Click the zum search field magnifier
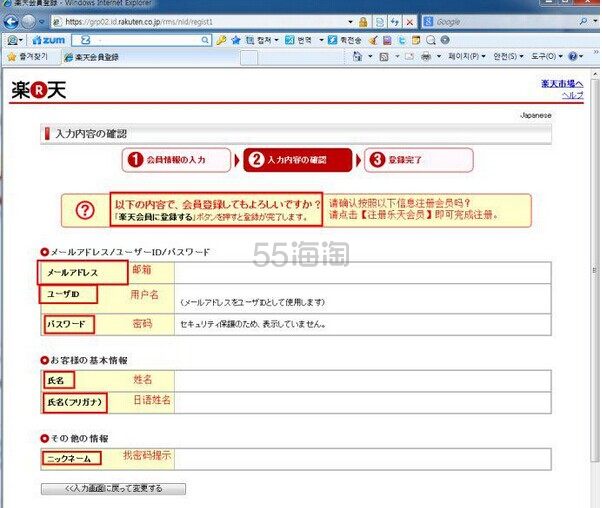The height and width of the screenshot is (508, 602). 205,40
